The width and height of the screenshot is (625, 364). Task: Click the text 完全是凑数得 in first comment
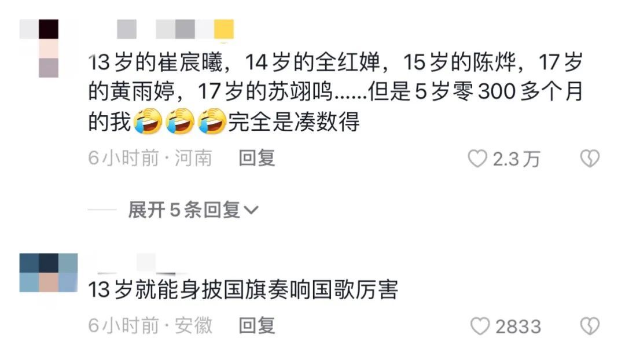(294, 122)
